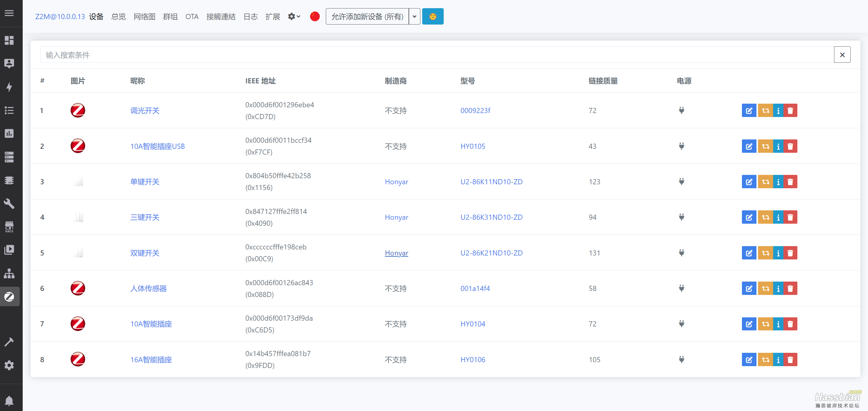
Task: Open the bar chart history sidebar icon
Action: pyautogui.click(x=9, y=133)
